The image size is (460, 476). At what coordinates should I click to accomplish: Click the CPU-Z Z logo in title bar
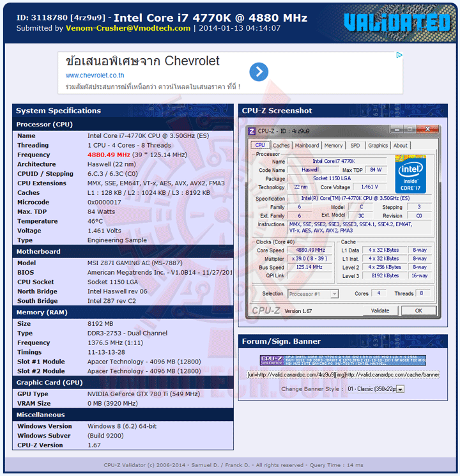click(x=252, y=131)
